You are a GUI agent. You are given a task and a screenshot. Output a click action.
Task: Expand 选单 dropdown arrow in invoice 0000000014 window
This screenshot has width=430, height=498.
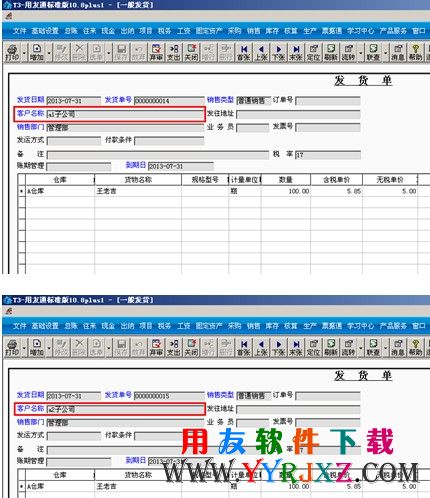tap(109, 53)
